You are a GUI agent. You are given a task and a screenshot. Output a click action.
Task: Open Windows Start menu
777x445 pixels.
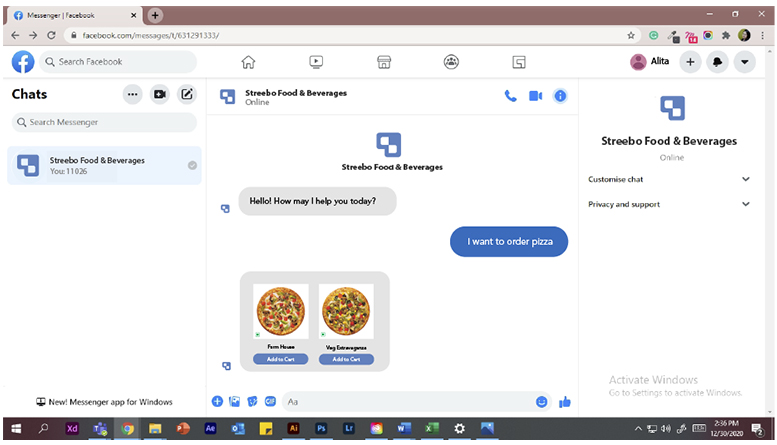[16, 429]
